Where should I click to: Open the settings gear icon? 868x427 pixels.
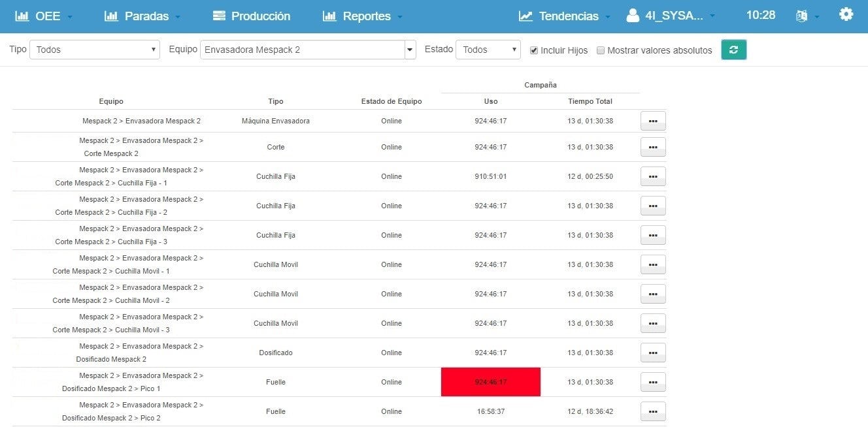coord(846,14)
